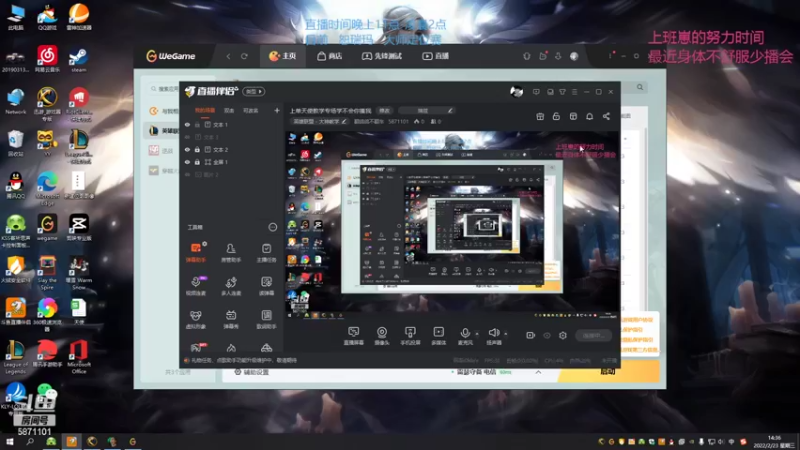Open the 读弹幕 tool
This screenshot has height=450, width=800.
point(266,285)
